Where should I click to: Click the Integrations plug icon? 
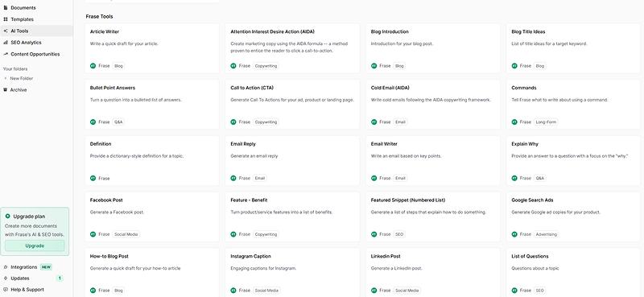[x=6, y=267]
